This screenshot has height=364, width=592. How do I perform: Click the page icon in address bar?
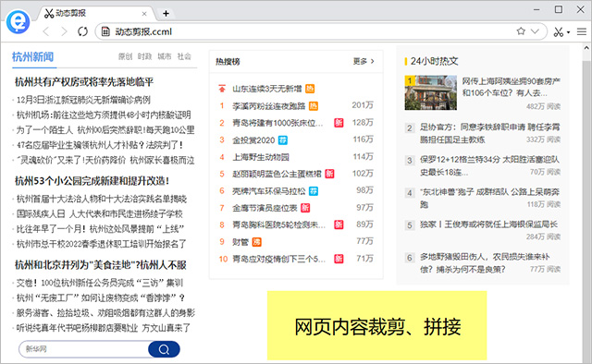[x=105, y=31]
